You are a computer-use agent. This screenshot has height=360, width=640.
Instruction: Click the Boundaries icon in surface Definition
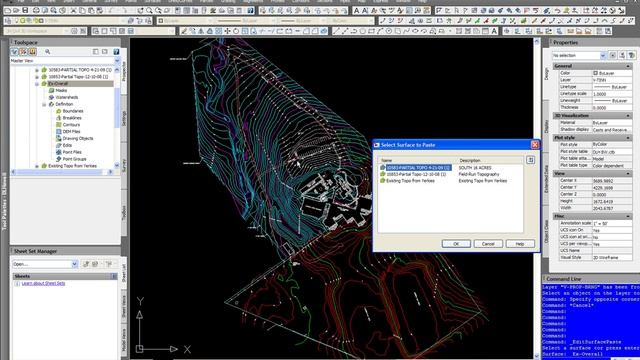pyautogui.click(x=58, y=111)
